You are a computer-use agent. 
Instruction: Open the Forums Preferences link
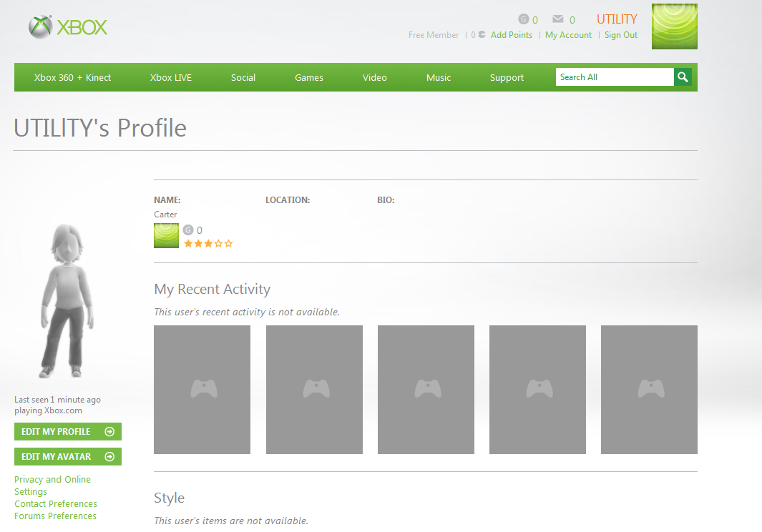[x=55, y=516]
